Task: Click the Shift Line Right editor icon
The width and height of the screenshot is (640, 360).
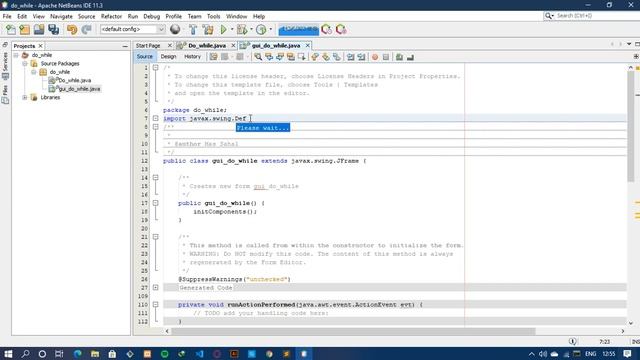Action: [x=362, y=57]
